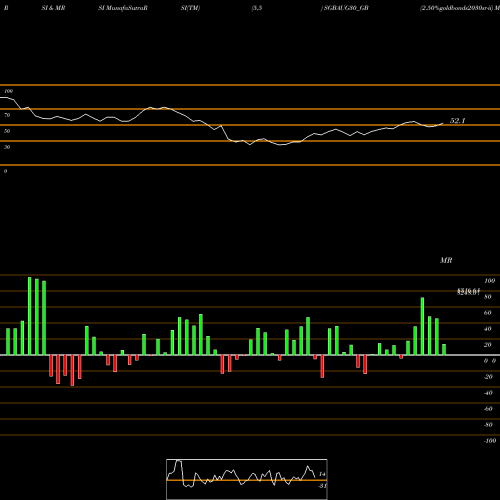Click the RSI axis label 30
This screenshot has height=500, width=500.
7,147
